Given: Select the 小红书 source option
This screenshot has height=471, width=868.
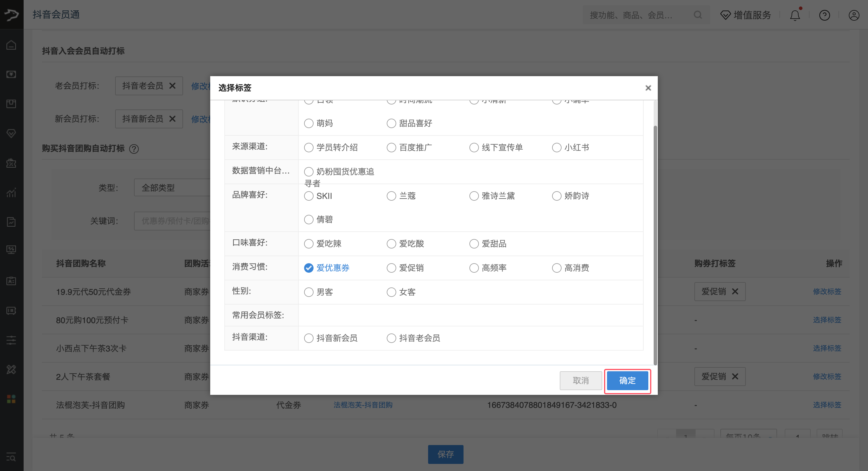Looking at the screenshot, I should coord(570,148).
